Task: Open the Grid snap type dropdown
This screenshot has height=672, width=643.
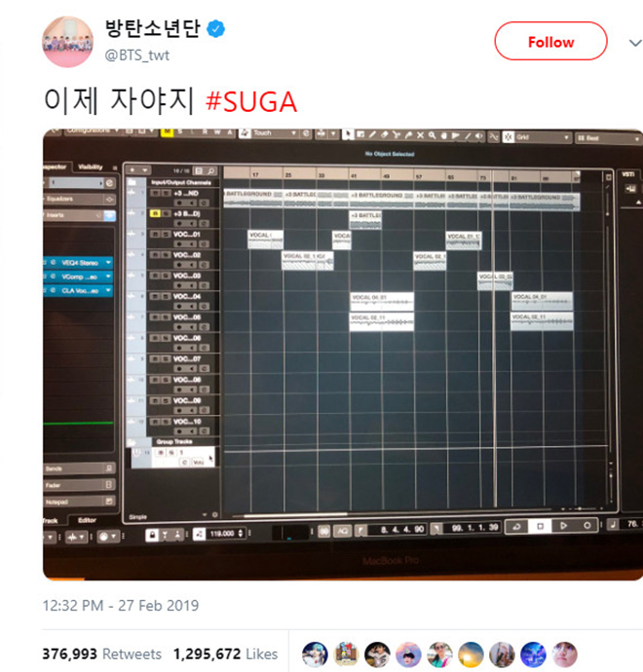Action: [543, 137]
